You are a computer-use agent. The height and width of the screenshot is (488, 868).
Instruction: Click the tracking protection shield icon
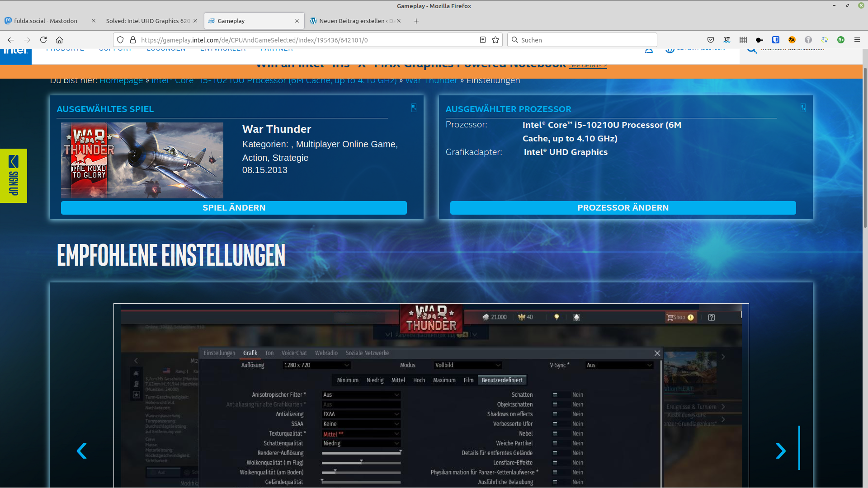coord(120,40)
